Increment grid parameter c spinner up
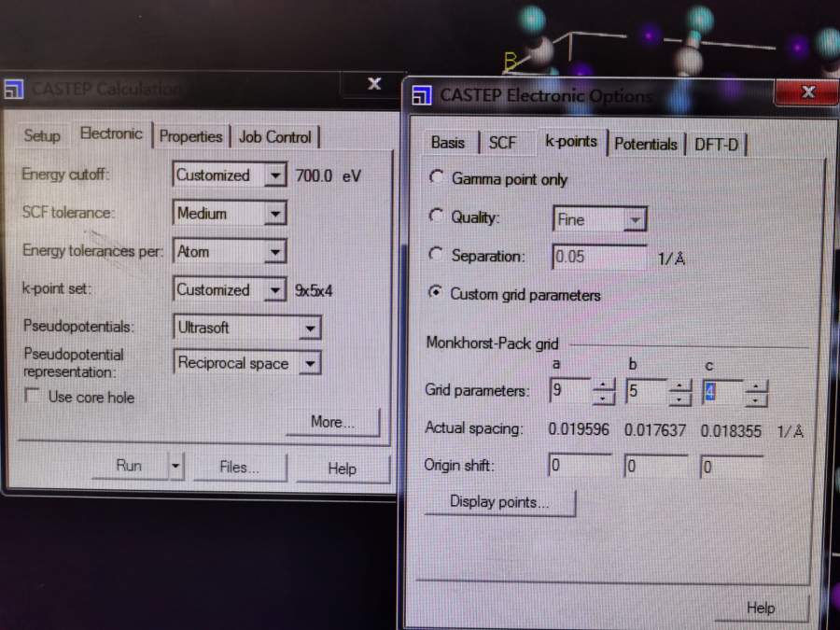Screen dimensions: 840x630 (x=756, y=386)
